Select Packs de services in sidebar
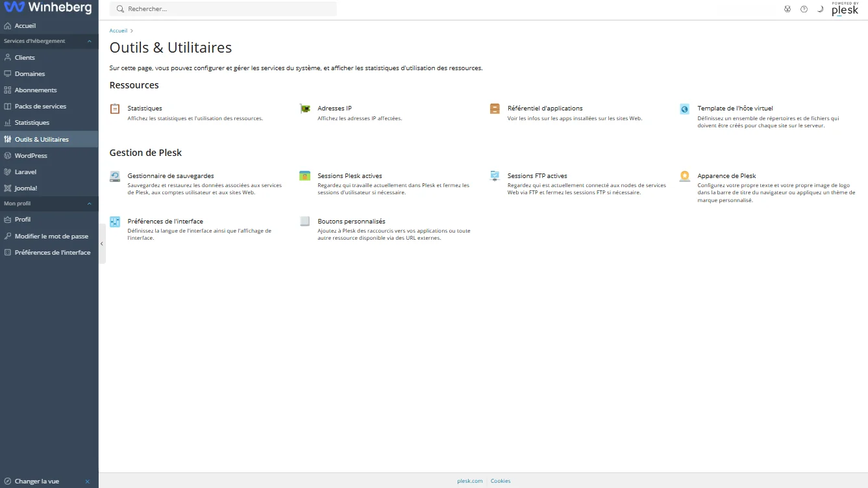The width and height of the screenshot is (868, 488). coord(49,107)
